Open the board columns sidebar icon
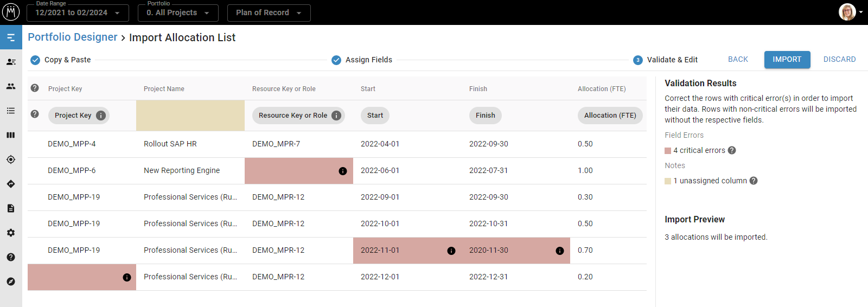This screenshot has width=868, height=307. (11, 135)
